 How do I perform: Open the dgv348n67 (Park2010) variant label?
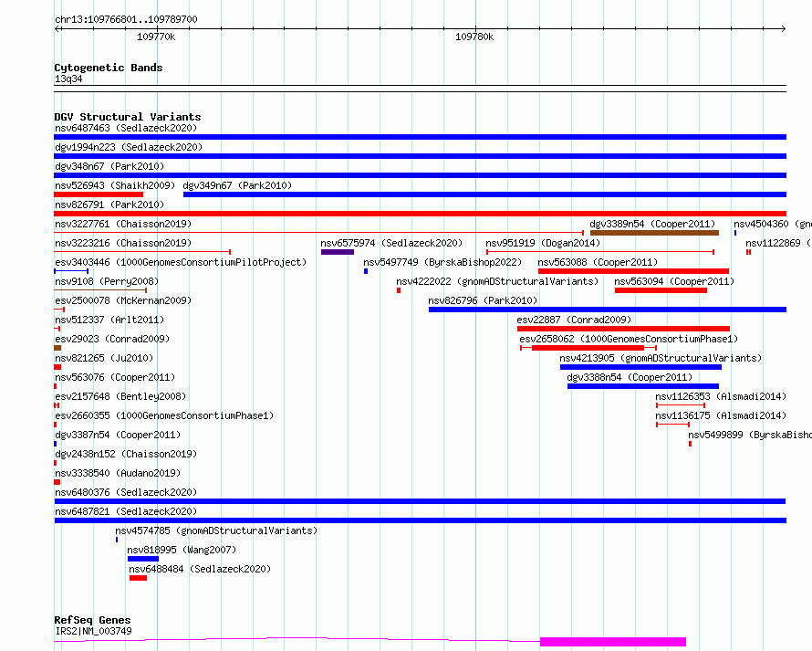[x=109, y=166]
